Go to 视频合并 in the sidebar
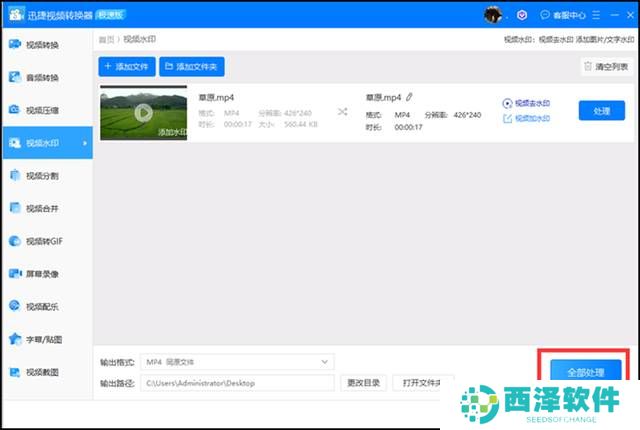640x430 pixels. coord(47,208)
